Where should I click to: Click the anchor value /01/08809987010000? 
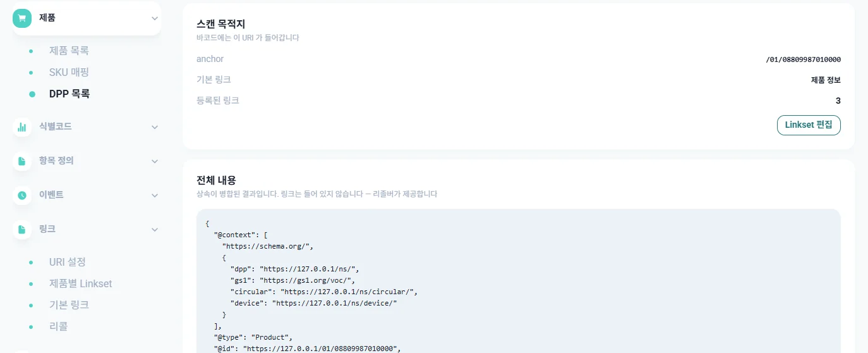pos(803,59)
